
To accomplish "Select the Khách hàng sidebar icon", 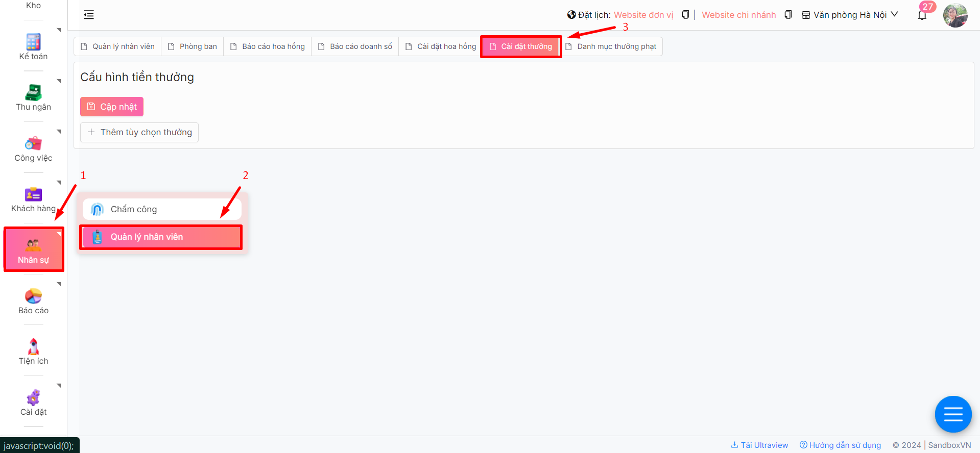I will click(x=33, y=194).
